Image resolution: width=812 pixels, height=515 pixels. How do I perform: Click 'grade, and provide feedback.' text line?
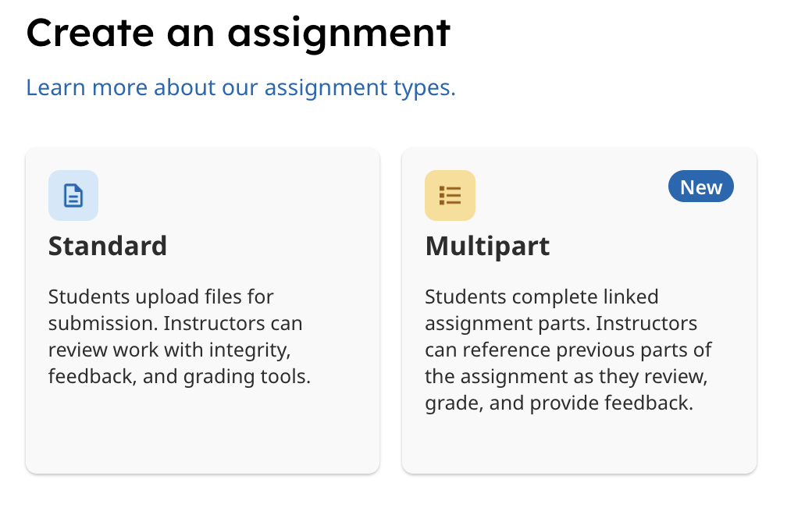pyautogui.click(x=559, y=403)
